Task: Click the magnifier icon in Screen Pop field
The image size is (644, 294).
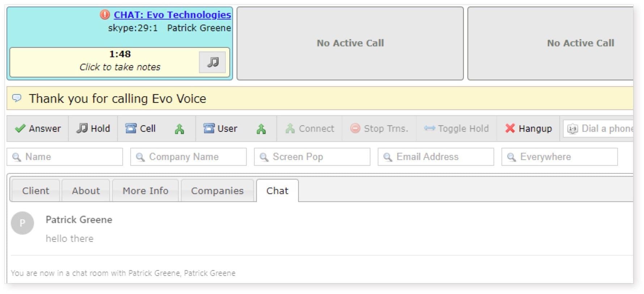Action: 264,157
